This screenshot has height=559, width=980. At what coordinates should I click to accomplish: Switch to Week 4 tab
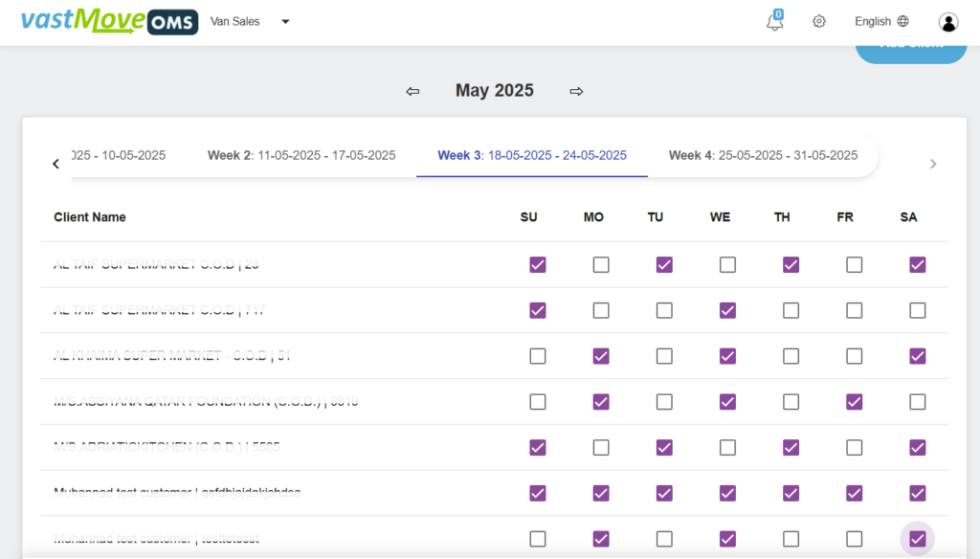pos(763,155)
